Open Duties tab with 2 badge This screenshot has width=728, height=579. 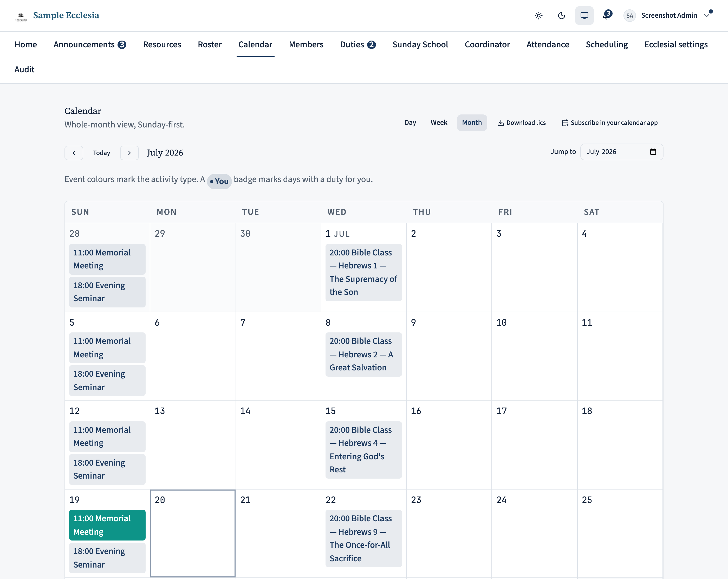[x=358, y=44]
